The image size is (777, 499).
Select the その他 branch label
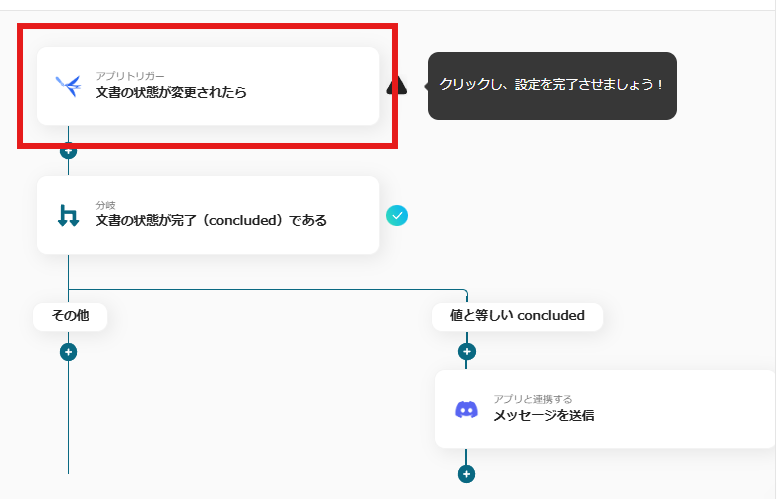(70, 316)
